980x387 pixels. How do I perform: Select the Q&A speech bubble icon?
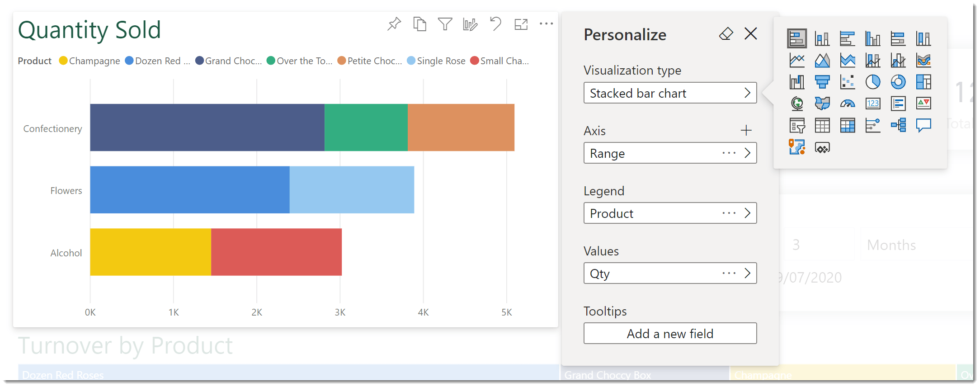923,125
